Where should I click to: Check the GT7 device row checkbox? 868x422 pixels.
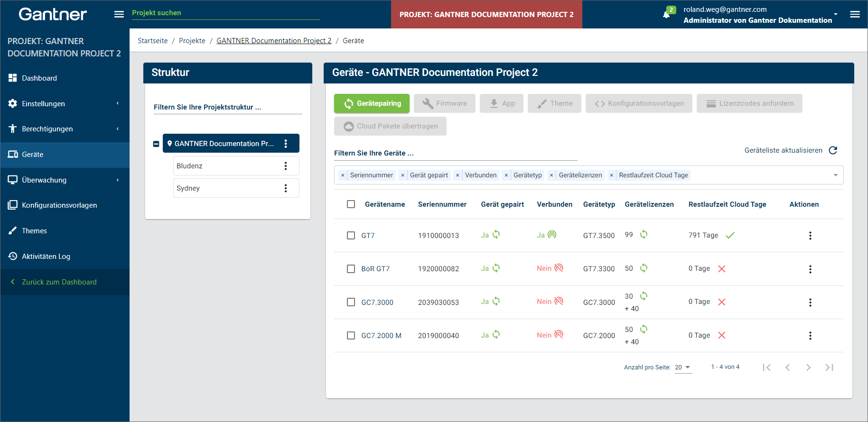(351, 236)
